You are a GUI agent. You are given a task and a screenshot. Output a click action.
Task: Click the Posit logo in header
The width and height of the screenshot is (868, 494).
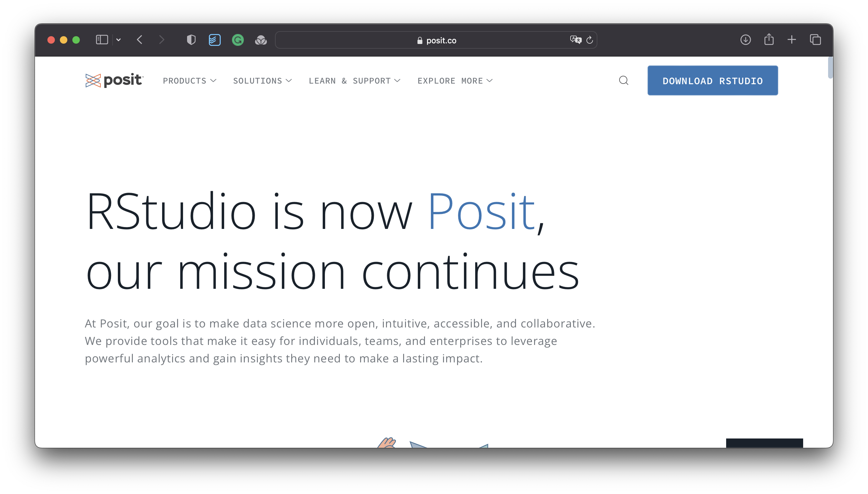click(x=114, y=80)
